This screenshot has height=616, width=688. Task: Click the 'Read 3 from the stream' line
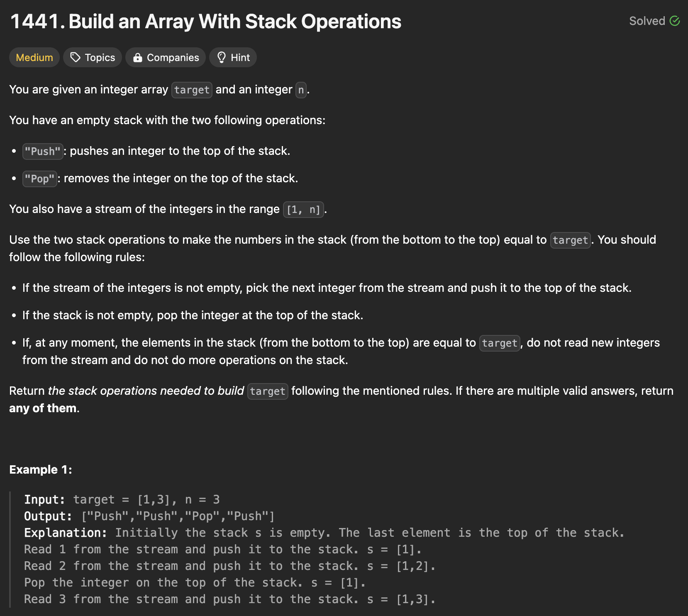click(x=229, y=599)
